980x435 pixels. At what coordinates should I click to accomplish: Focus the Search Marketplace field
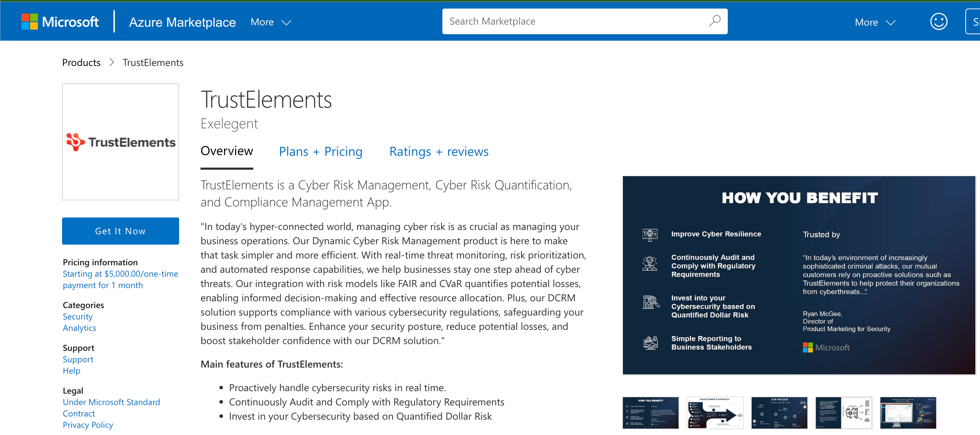point(571,21)
